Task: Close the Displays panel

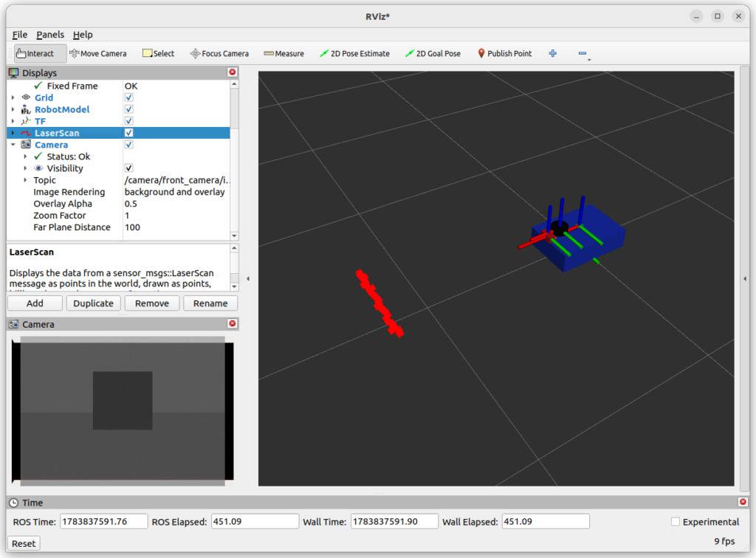Action: [233, 72]
